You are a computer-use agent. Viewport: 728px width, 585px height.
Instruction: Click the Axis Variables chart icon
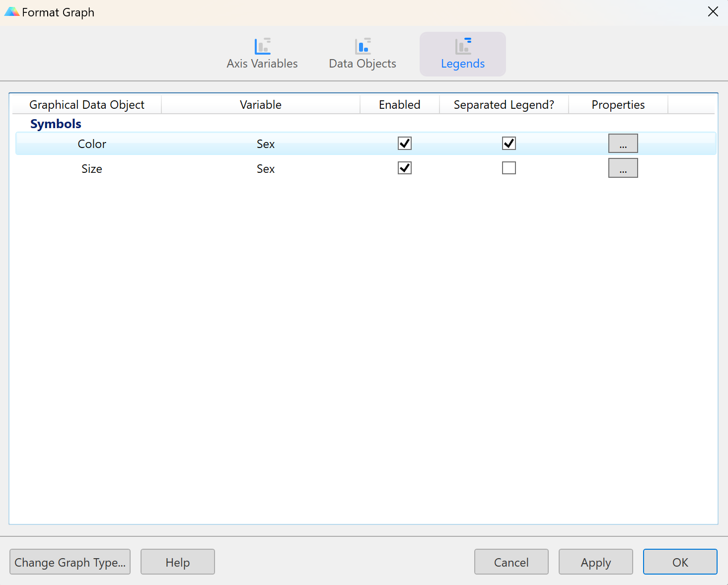pos(262,46)
